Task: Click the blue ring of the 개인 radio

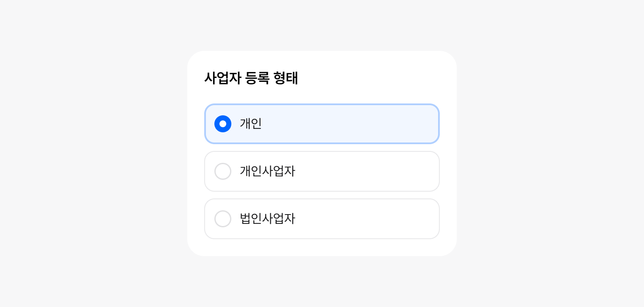Action: pyautogui.click(x=217, y=124)
